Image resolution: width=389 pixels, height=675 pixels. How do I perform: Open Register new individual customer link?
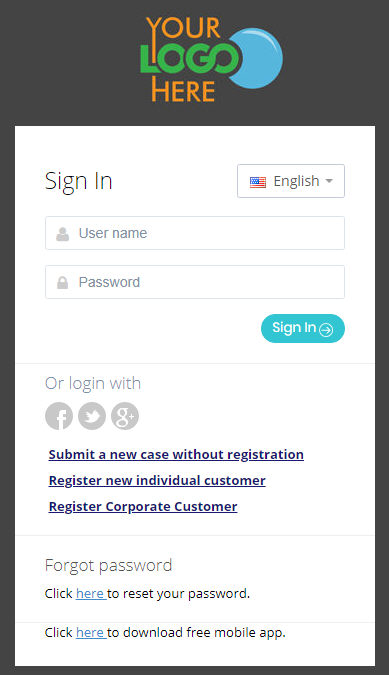pyautogui.click(x=157, y=480)
